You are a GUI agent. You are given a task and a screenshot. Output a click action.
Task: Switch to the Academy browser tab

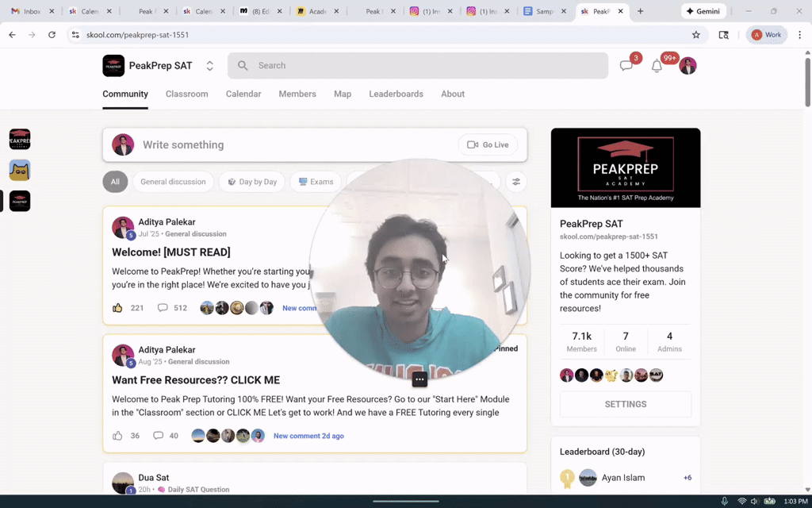[317, 11]
